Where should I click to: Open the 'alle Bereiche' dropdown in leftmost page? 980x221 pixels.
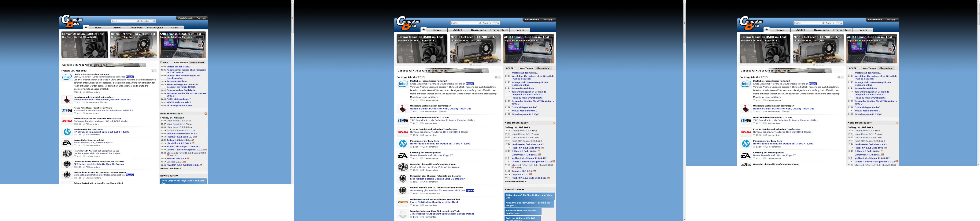click(145, 21)
